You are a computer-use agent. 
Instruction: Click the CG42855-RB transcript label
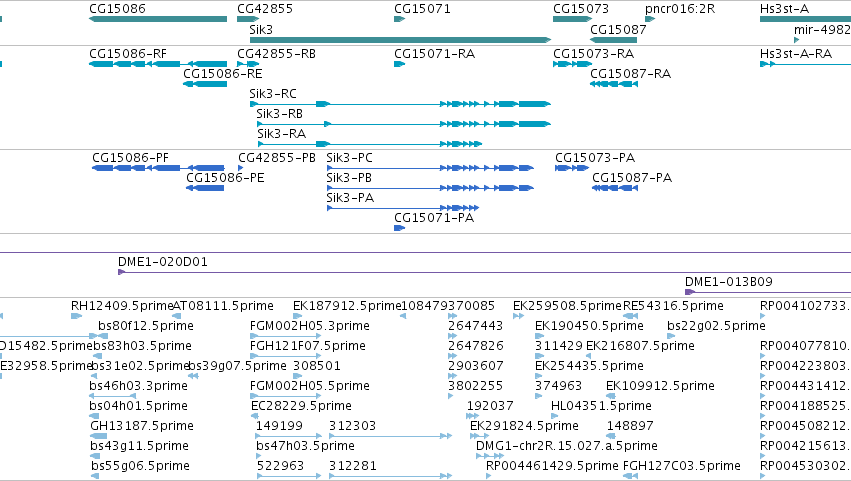[276, 54]
